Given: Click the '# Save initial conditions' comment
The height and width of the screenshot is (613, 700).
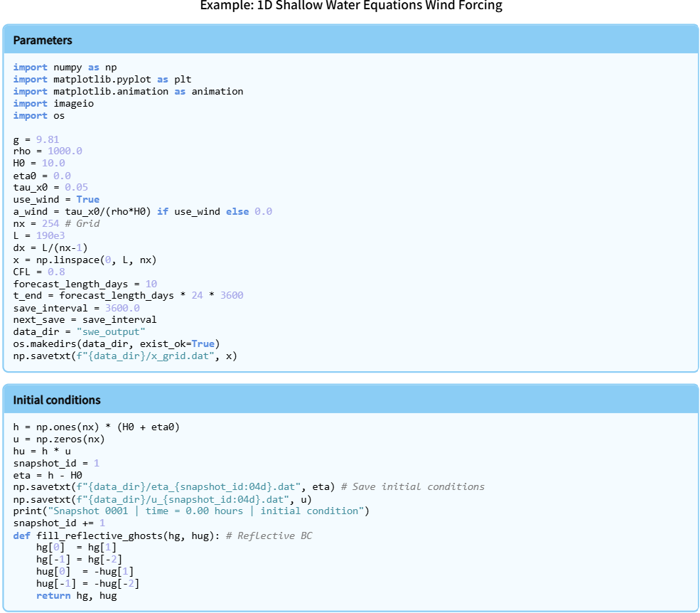Looking at the screenshot, I should click(x=412, y=486).
